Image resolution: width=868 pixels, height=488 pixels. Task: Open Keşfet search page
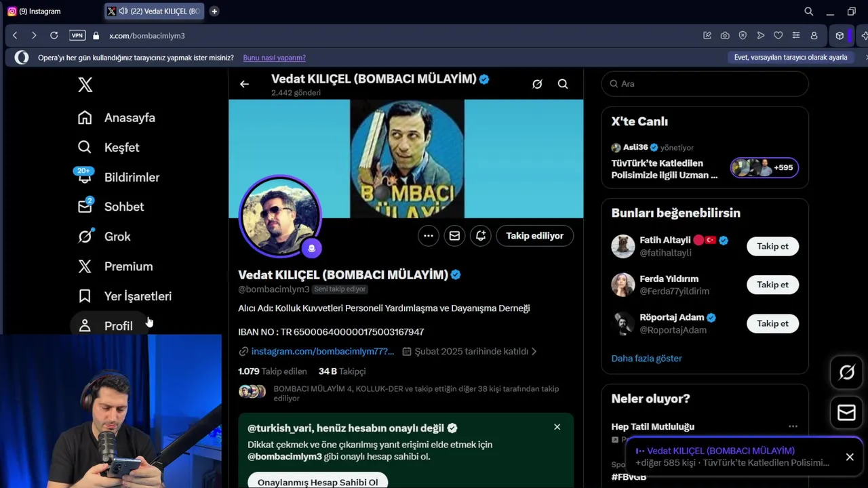click(x=108, y=147)
